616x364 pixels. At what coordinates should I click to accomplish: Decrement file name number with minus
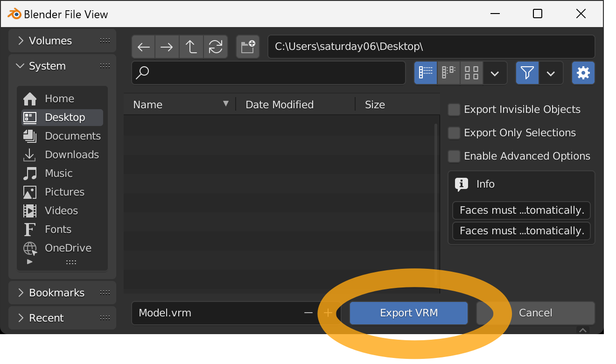[308, 313]
